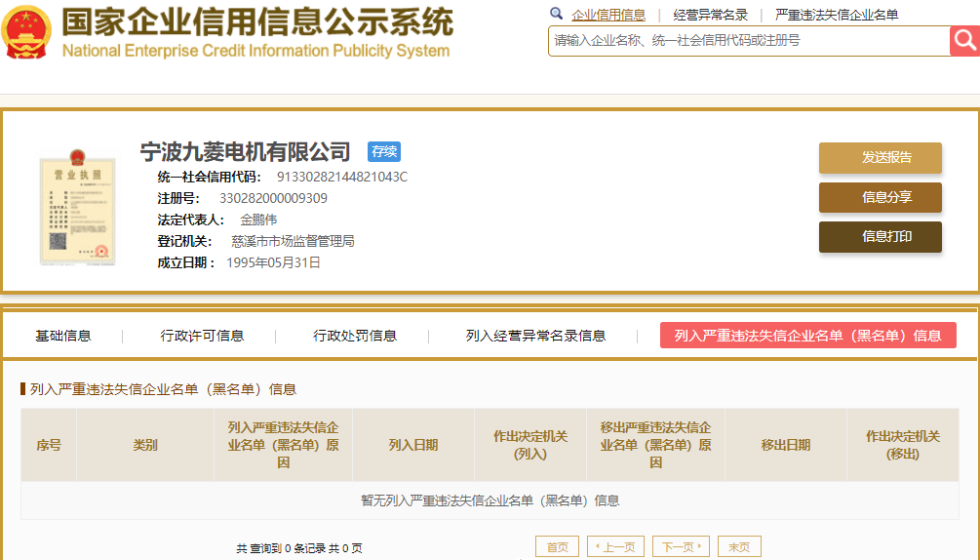Viewport: 980px width, 560px height.
Task: Click the 列入日期 column header
Action: pos(413,445)
